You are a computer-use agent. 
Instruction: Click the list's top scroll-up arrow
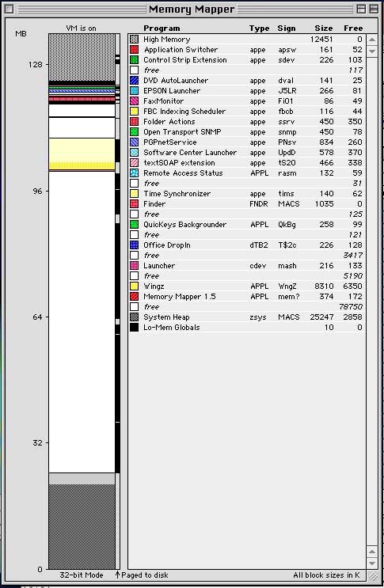372,40
